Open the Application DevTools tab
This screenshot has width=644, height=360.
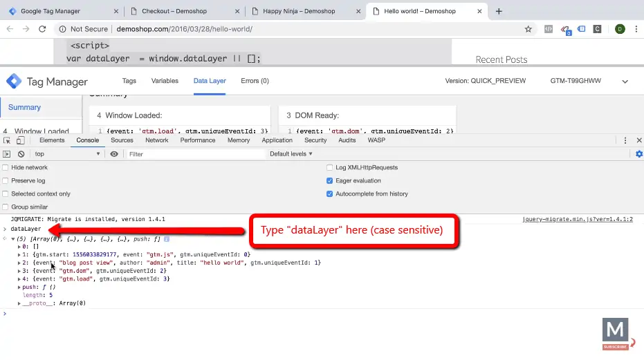[x=277, y=140]
